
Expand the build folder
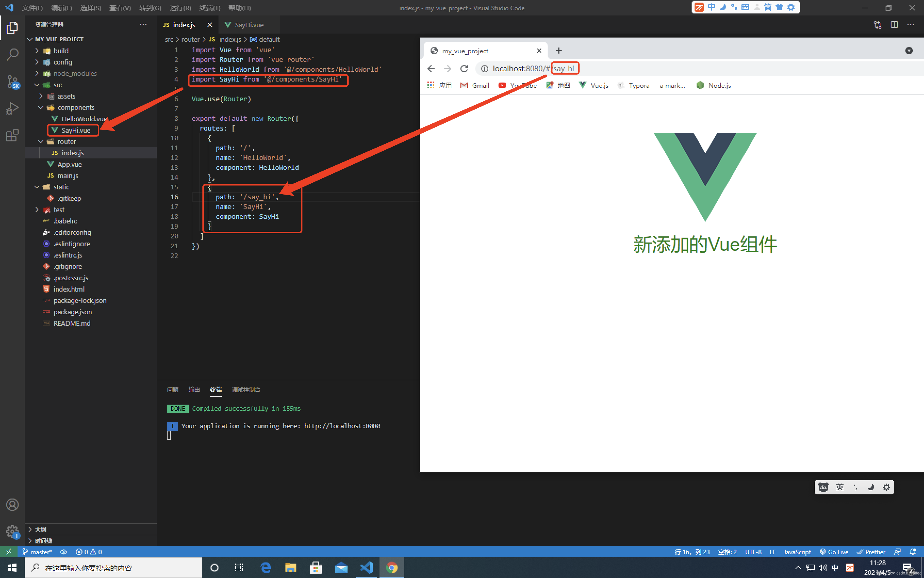(37, 51)
